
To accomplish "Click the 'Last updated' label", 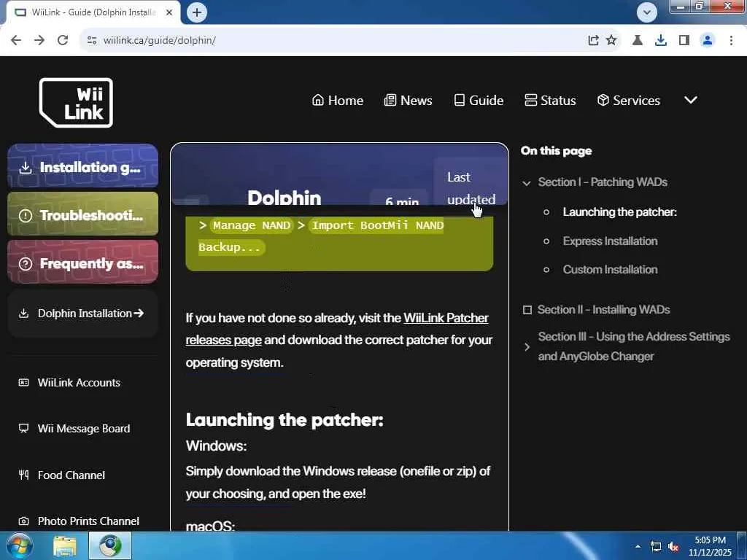I will [471, 187].
